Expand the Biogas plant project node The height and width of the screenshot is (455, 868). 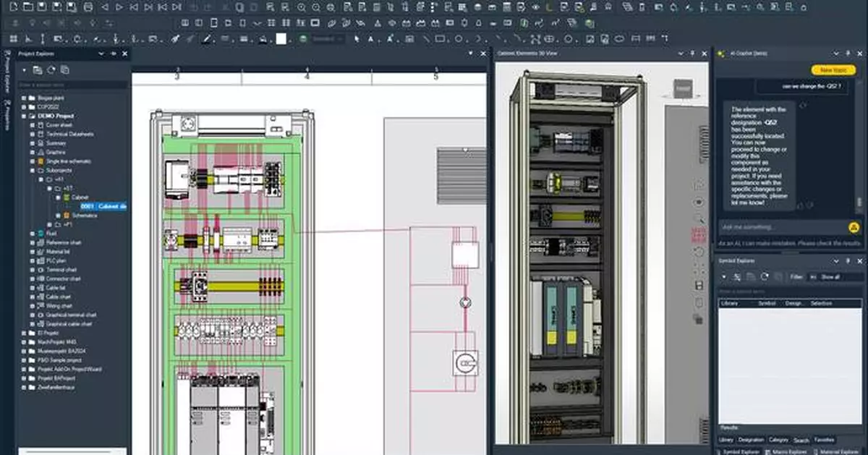[x=24, y=99]
